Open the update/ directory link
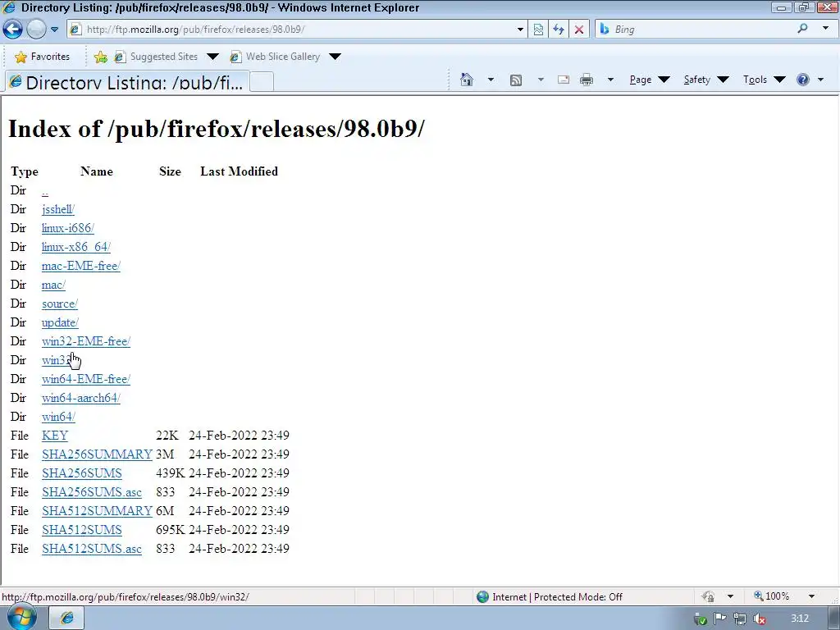 pos(60,322)
